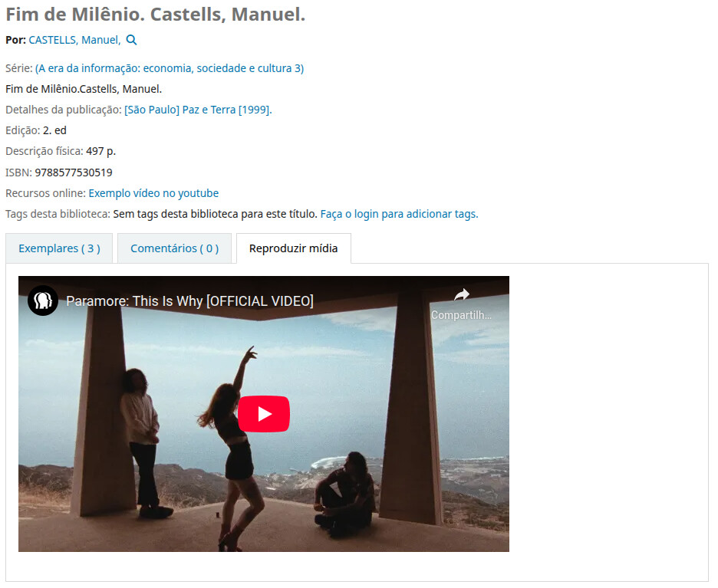Open the 'Exemplo vídeo no youtube' link
718x588 pixels.
tap(153, 193)
